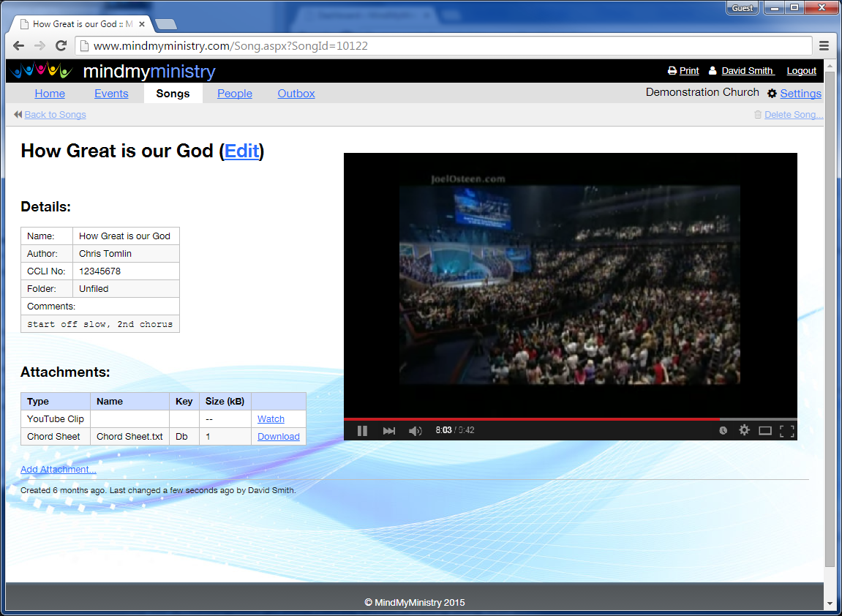842x616 pixels.
Task: Open the People tab
Action: (x=235, y=94)
